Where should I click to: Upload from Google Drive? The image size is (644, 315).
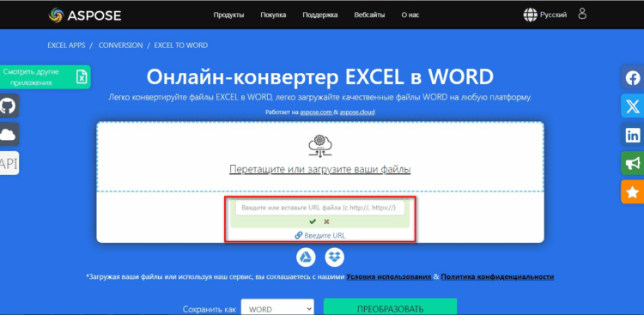306,257
